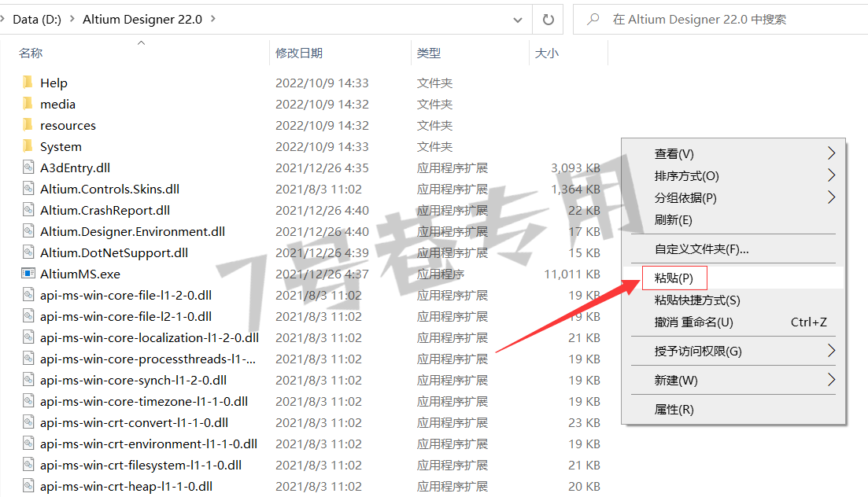Click the 3,093 KB size cell

click(575, 168)
